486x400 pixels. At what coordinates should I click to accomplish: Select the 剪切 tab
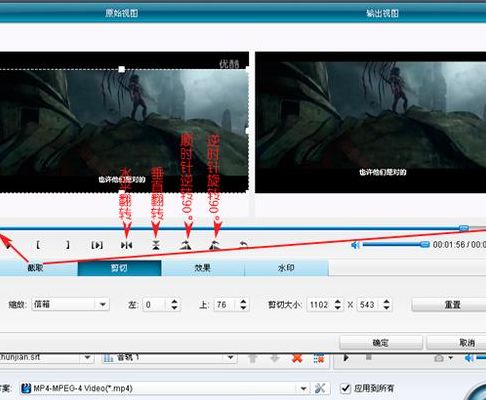pos(119,268)
